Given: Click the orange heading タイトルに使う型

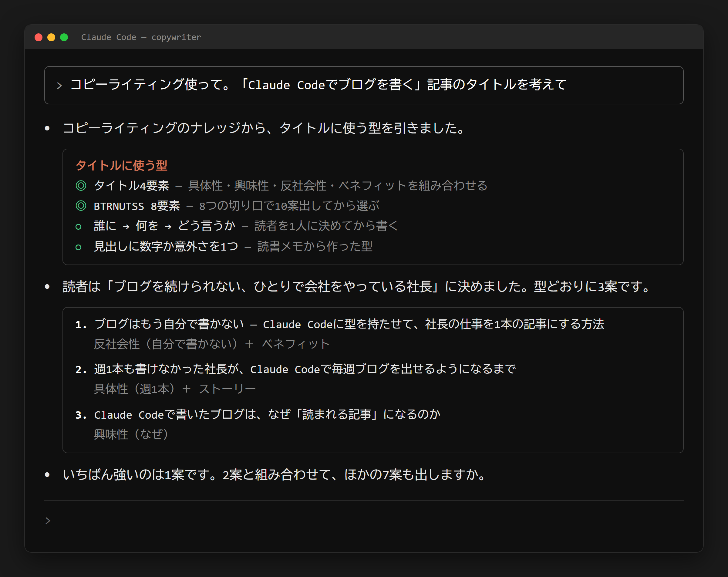Looking at the screenshot, I should (121, 165).
